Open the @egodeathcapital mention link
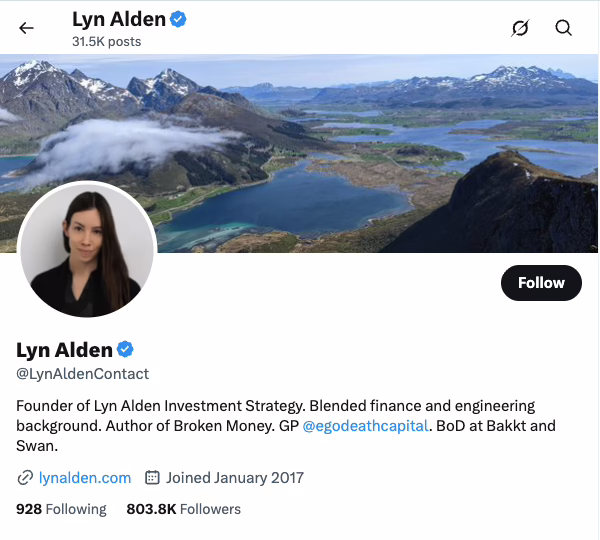Viewport: 600px width, 540px height. pyautogui.click(x=365, y=426)
